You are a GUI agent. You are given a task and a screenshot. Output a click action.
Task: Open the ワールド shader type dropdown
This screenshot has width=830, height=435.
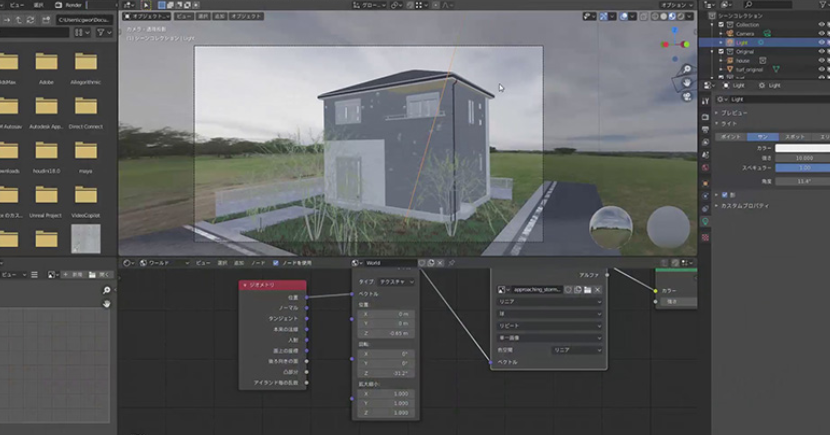tap(158, 263)
